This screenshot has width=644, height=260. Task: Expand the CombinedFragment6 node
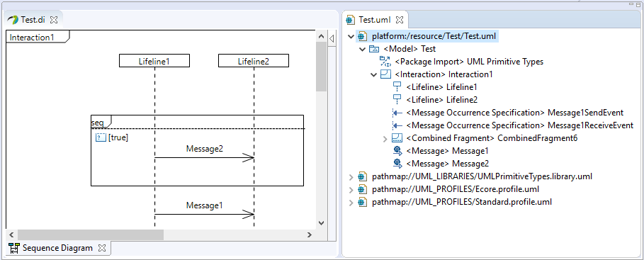[385, 139]
